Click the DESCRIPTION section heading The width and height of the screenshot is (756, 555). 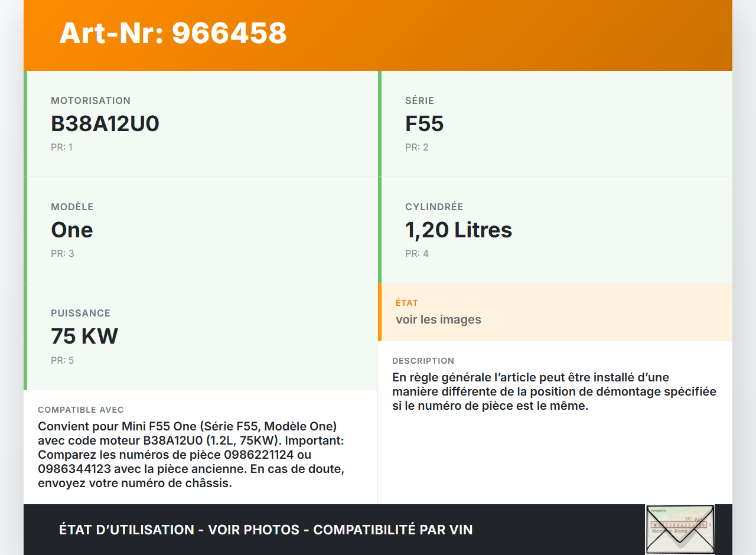coord(423,361)
